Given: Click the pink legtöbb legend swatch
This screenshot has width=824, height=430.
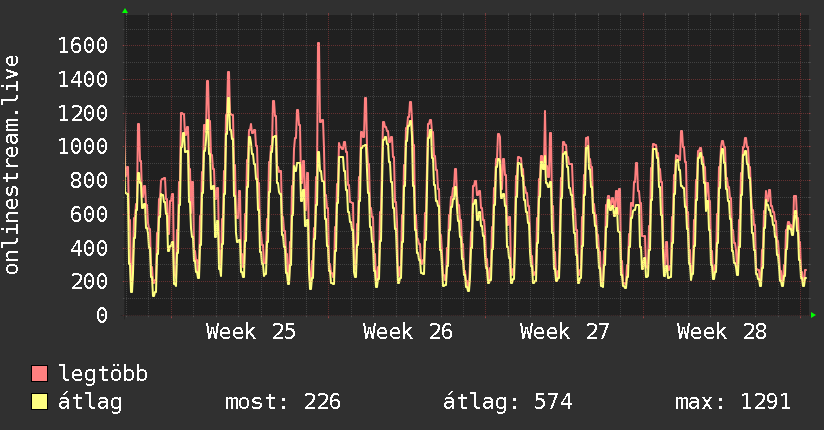Looking at the screenshot, I should 39,374.
